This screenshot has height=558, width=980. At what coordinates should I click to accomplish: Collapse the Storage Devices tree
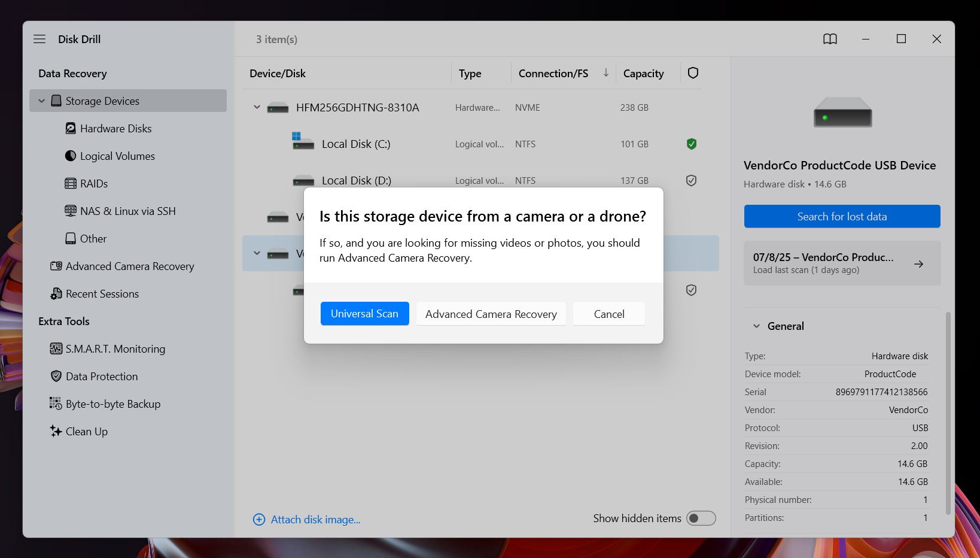tap(41, 101)
